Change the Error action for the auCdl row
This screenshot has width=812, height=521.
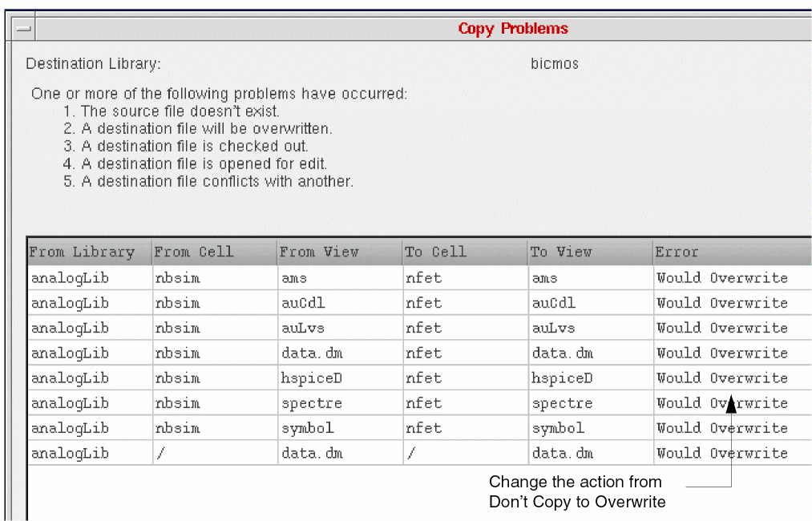(x=722, y=303)
